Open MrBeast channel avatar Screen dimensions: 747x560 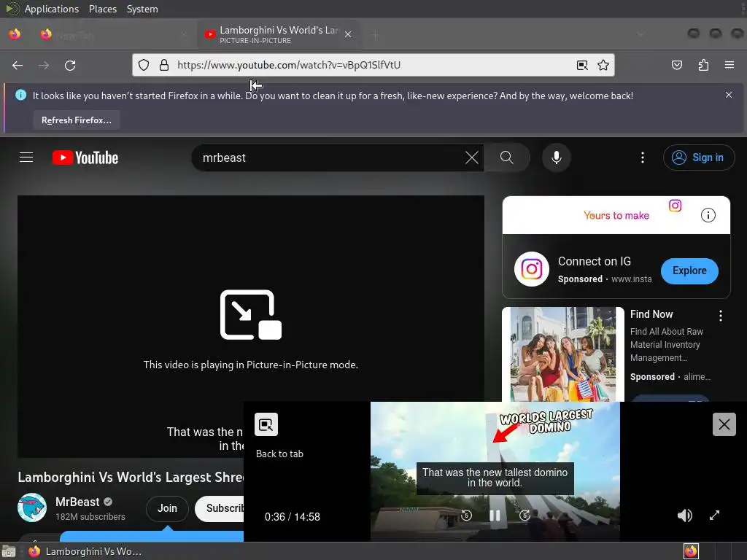(32, 507)
